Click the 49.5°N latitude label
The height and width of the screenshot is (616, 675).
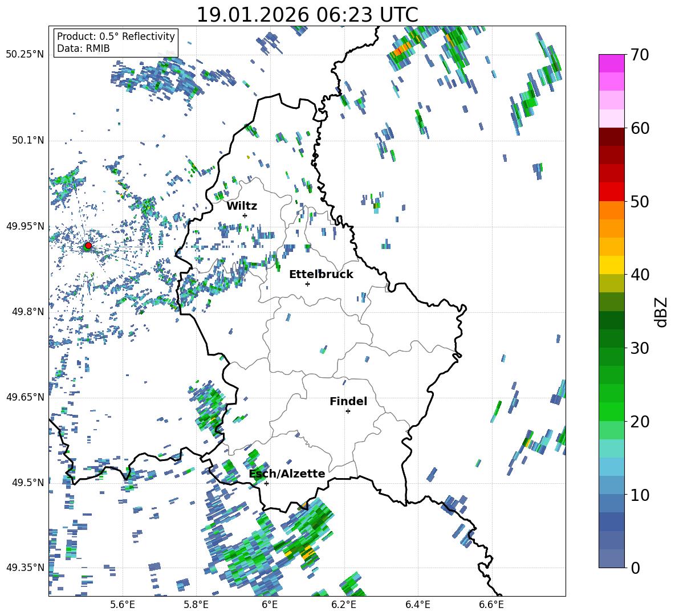click(27, 483)
